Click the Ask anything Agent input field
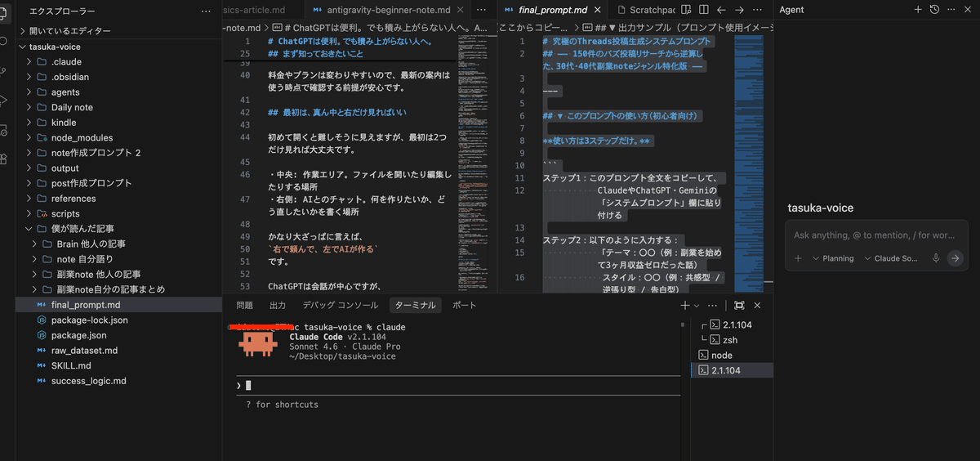 876,235
